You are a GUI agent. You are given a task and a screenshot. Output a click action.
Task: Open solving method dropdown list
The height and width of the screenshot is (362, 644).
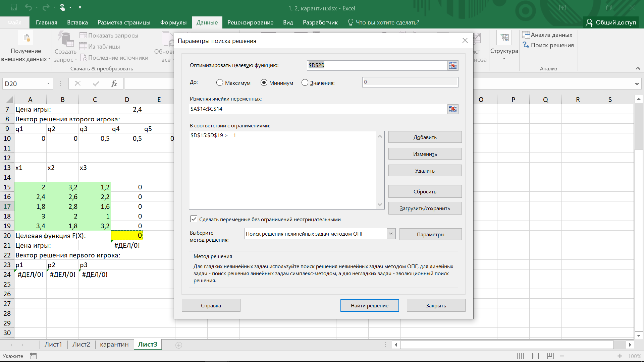pyautogui.click(x=391, y=234)
